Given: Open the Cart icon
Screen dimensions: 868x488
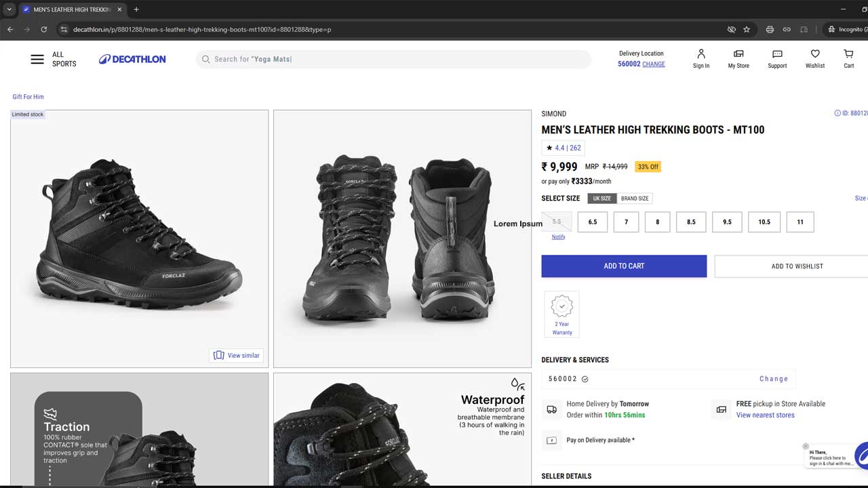Looking at the screenshot, I should (x=848, y=58).
